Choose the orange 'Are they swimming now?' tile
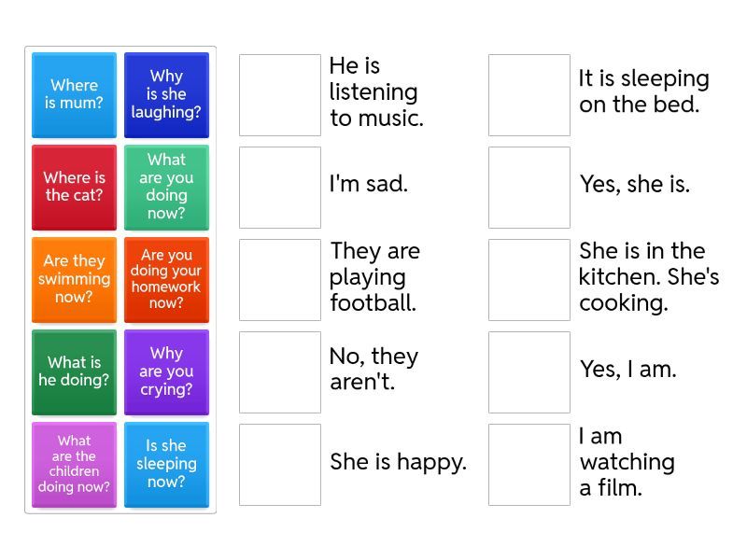747x560 pixels. [74, 279]
